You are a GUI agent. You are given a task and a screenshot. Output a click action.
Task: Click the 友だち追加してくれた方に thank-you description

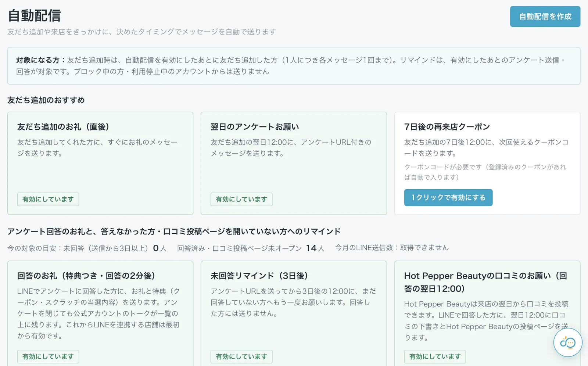click(x=97, y=148)
